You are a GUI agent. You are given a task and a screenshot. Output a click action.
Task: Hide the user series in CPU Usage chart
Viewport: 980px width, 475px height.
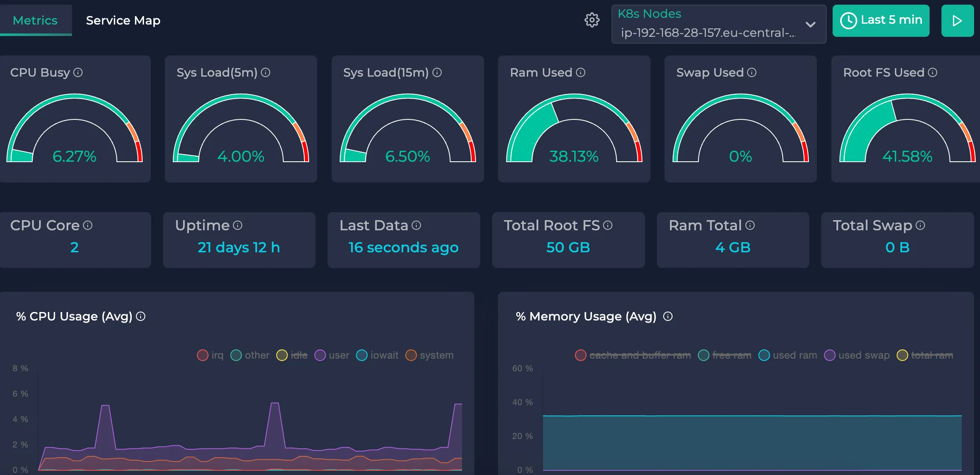[338, 355]
